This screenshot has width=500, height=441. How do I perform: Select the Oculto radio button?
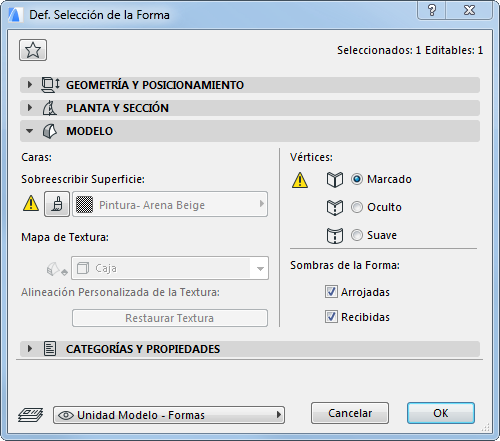[357, 207]
